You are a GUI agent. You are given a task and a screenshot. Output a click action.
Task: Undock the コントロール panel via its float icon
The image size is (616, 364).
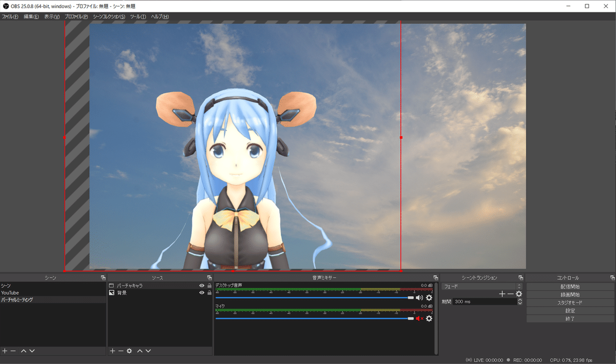click(612, 277)
